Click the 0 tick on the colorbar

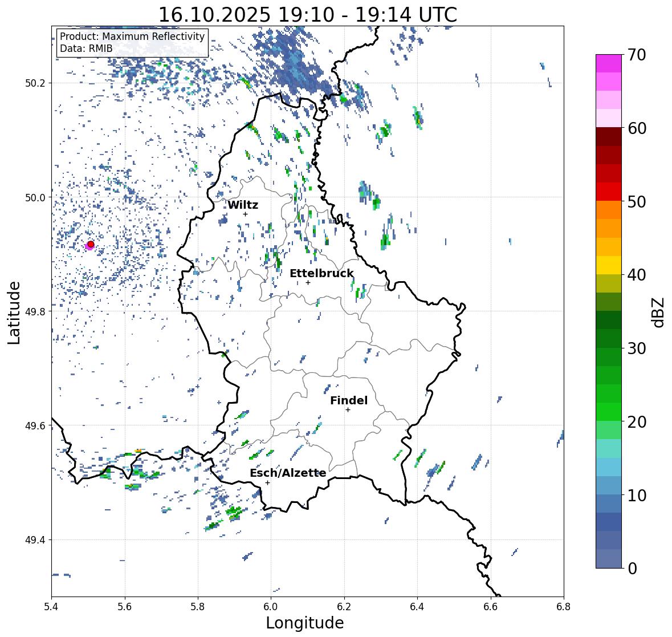tap(632, 569)
